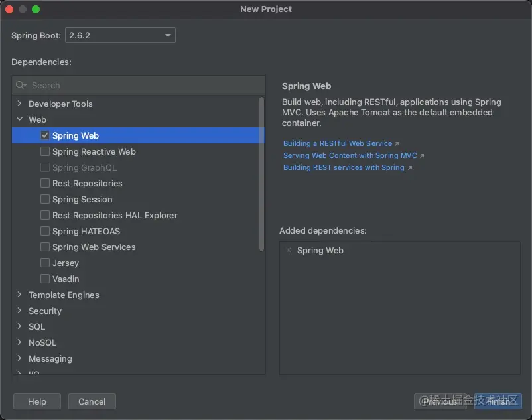Click the Help button
Image resolution: width=532 pixels, height=420 pixels.
[x=37, y=401]
